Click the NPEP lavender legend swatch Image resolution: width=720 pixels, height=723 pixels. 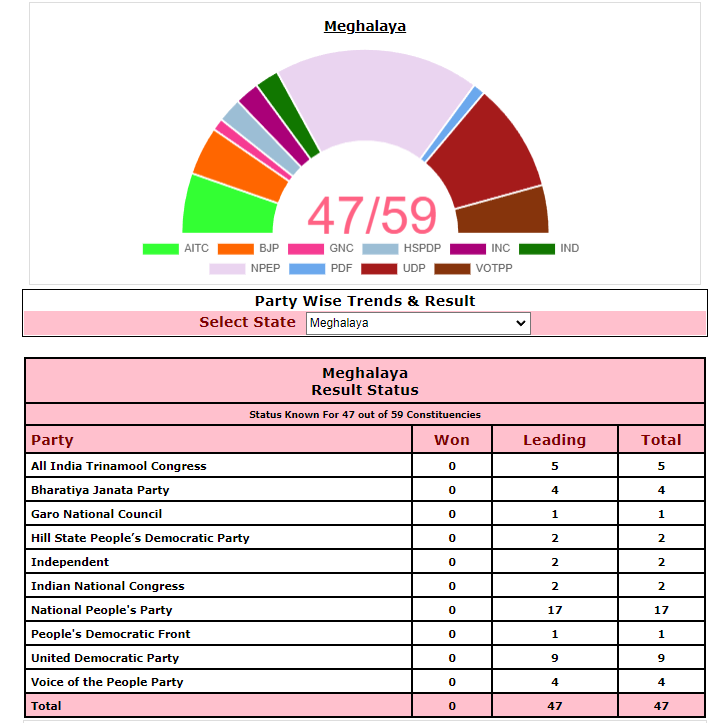(227, 269)
